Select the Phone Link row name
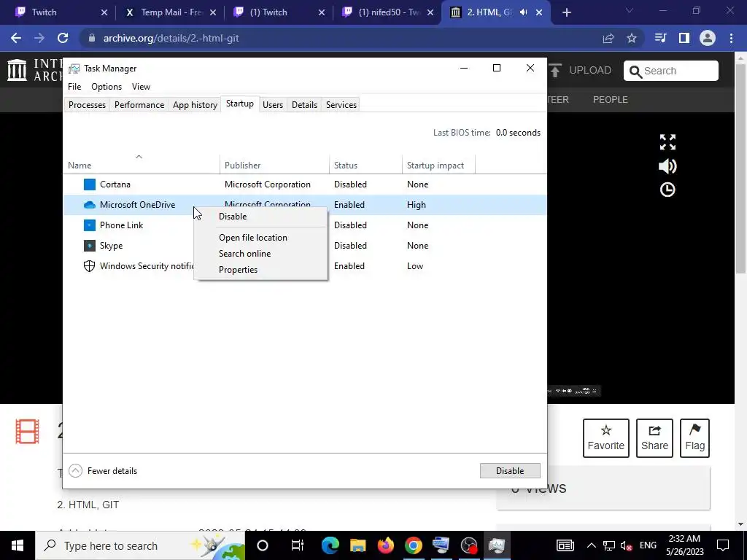Screen dimensions: 747x560 tap(122, 225)
